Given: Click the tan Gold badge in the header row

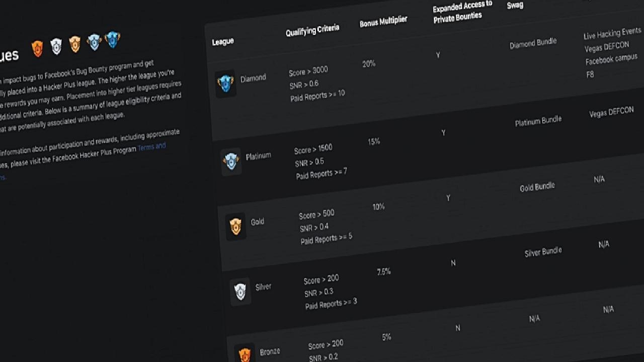Looking at the screenshot, I should point(74,44).
